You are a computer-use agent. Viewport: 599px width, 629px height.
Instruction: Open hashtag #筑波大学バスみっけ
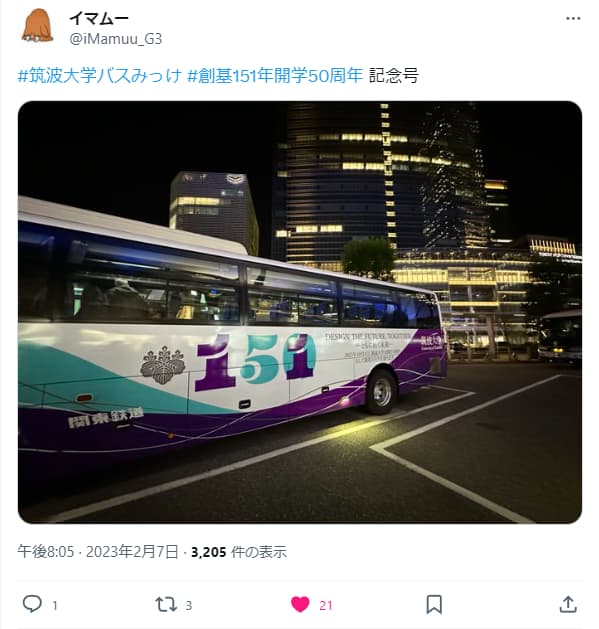click(99, 75)
